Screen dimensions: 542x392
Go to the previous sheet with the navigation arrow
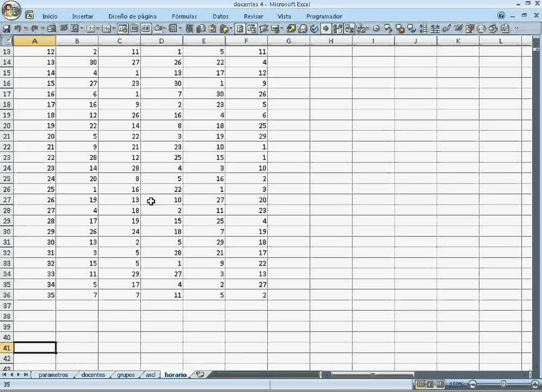pos(11,375)
